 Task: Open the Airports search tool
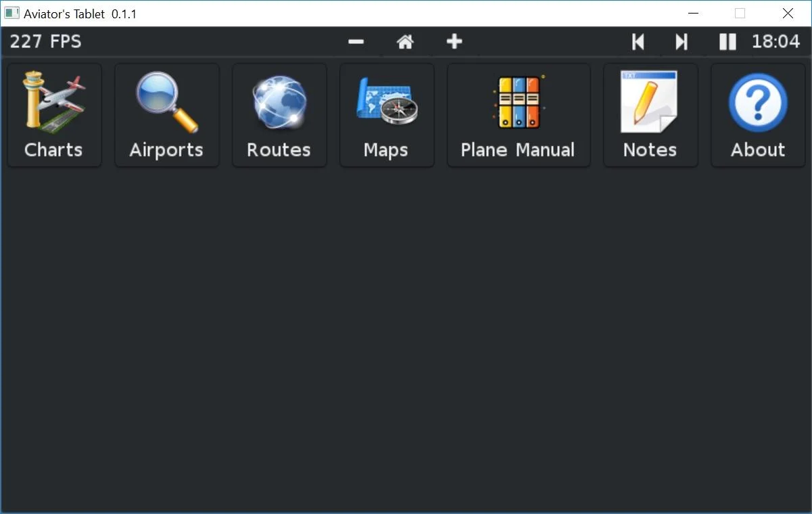pos(166,115)
